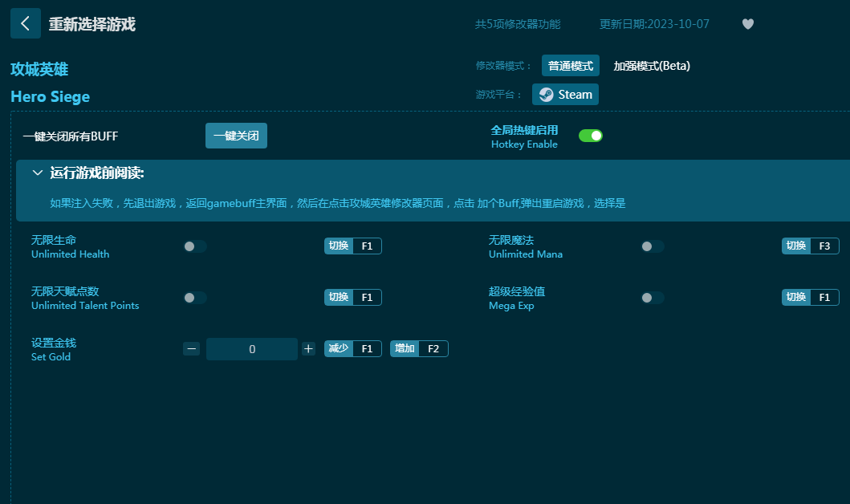Click the Unlimited Mana F3 hotkey button
Viewport: 850px width, 504px height.
click(811, 246)
